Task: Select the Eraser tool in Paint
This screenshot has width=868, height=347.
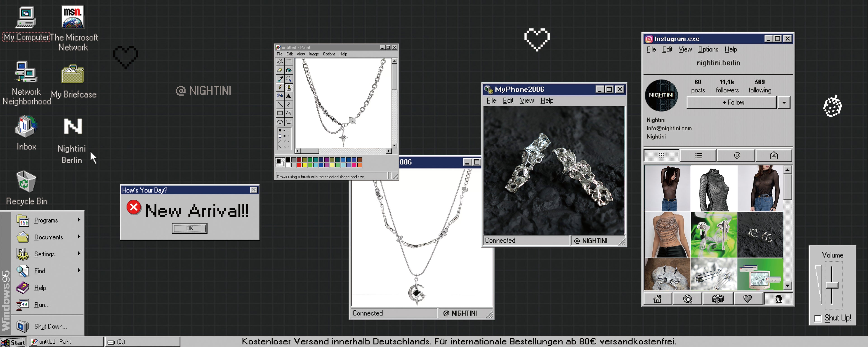Action: click(x=280, y=70)
